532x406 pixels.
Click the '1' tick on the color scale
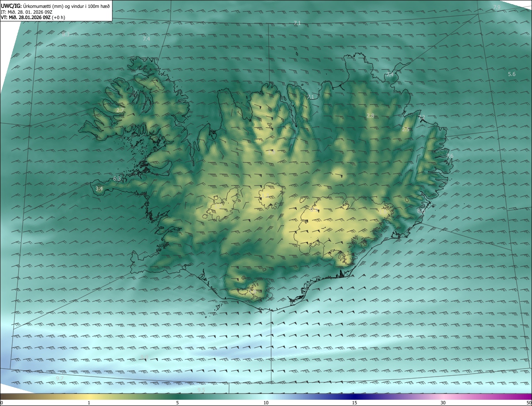(89, 403)
